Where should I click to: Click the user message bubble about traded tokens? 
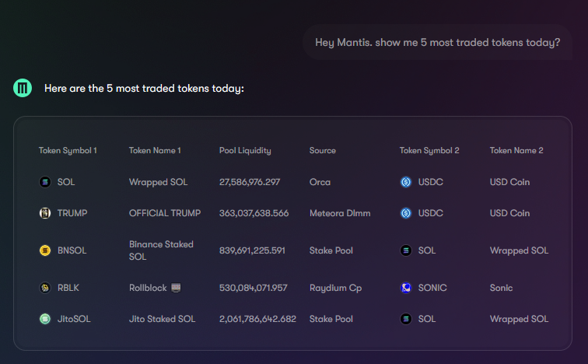click(x=437, y=42)
